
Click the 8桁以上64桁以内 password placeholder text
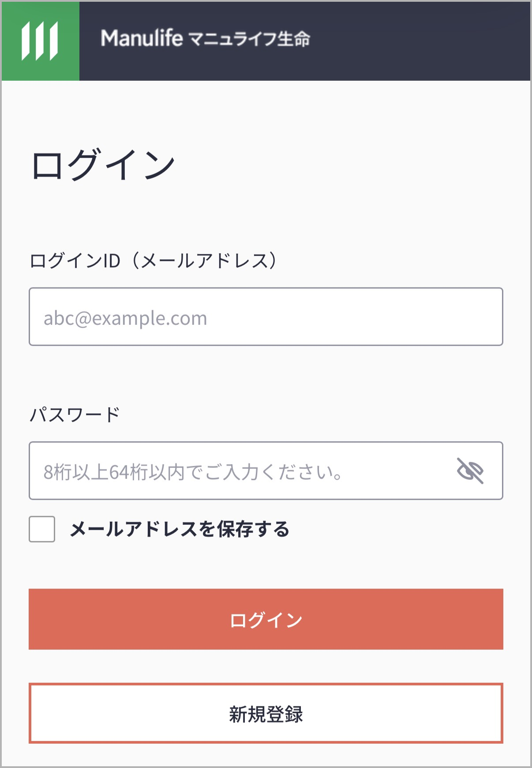pyautogui.click(x=193, y=472)
